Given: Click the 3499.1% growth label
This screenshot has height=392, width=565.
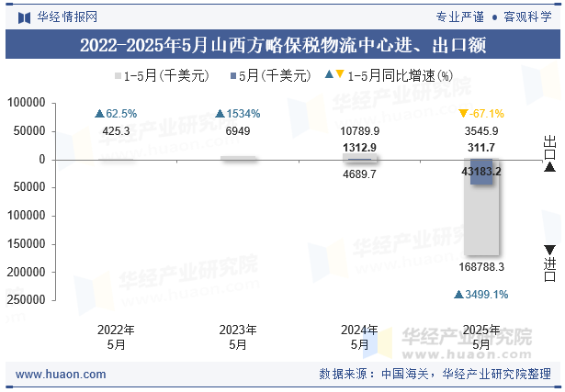Looking at the screenshot, I should (x=486, y=295).
